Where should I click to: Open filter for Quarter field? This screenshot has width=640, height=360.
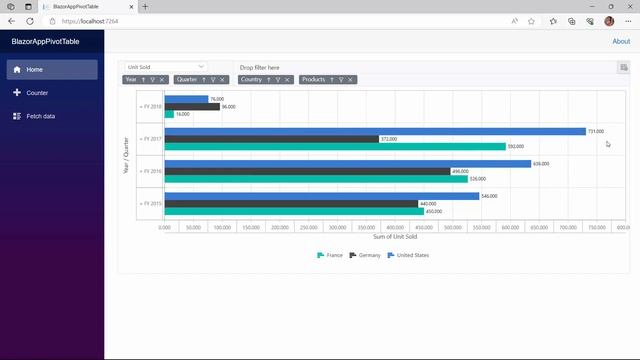[x=213, y=80]
